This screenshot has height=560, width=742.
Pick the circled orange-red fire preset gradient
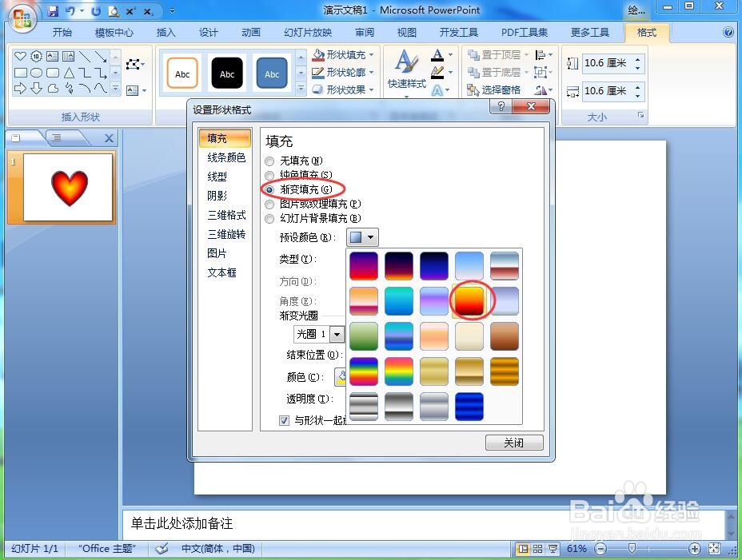point(469,301)
